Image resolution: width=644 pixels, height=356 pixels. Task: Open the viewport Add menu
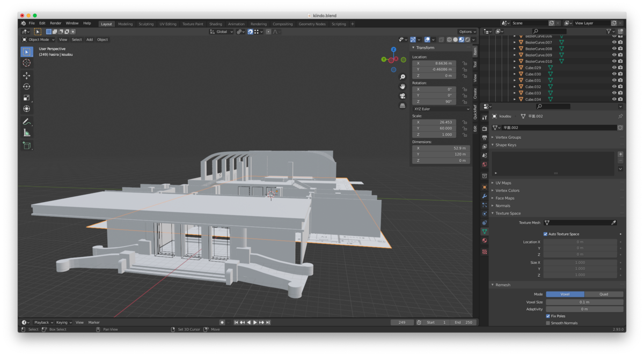click(x=90, y=40)
